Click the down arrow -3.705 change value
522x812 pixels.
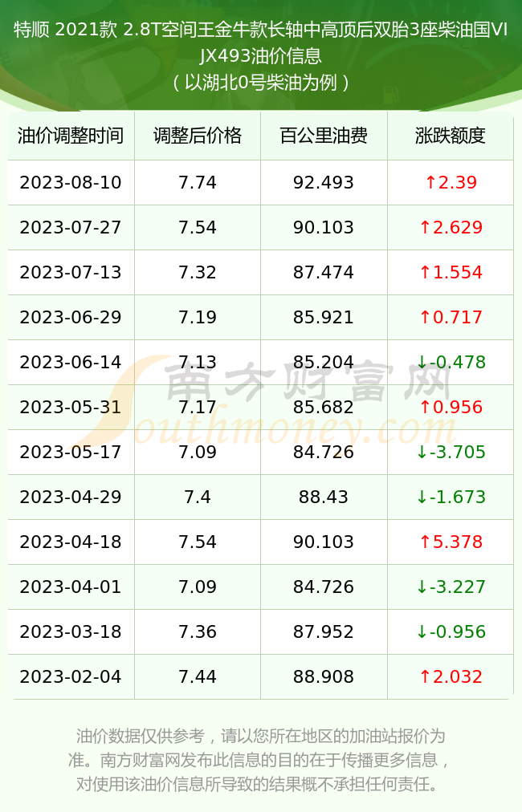click(451, 452)
